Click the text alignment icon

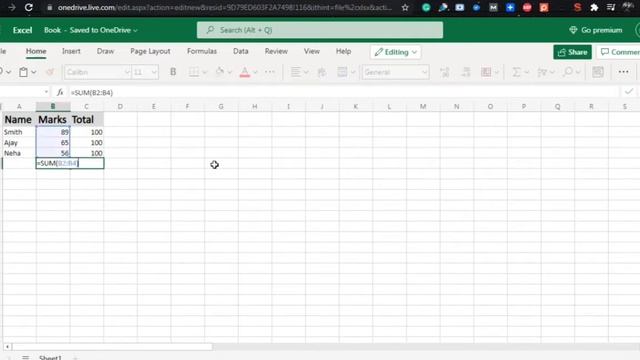(x=296, y=72)
